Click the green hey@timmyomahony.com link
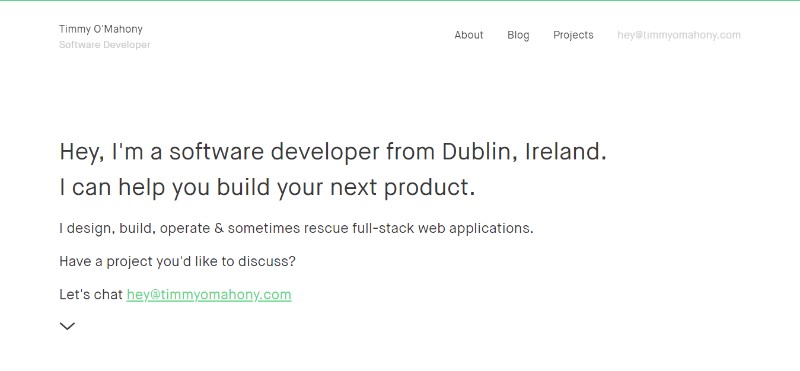This screenshot has height=371, width=800. click(x=209, y=295)
